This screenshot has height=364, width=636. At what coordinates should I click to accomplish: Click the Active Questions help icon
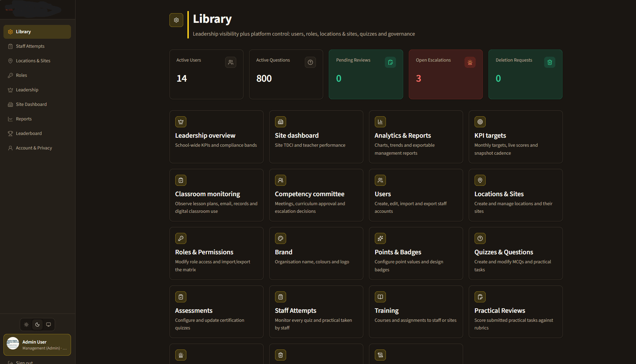(310, 62)
